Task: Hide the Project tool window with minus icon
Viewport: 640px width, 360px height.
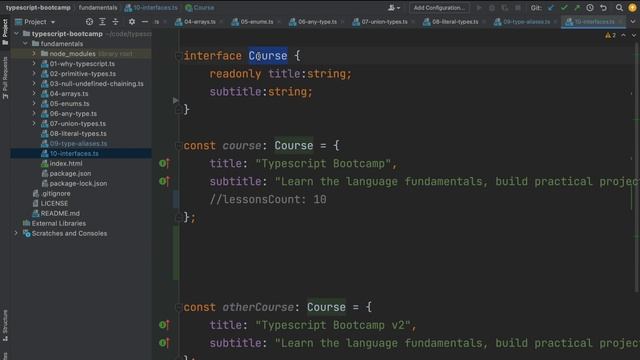Action: 145,22
